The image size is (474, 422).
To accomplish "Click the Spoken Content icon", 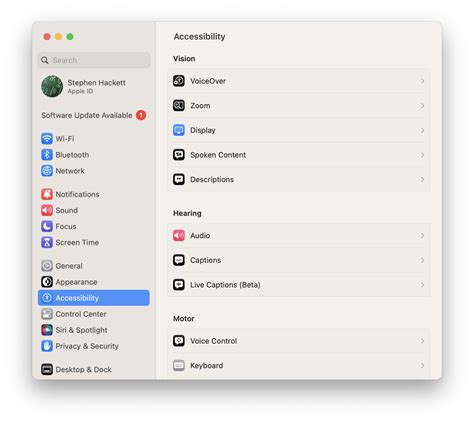I will point(179,155).
